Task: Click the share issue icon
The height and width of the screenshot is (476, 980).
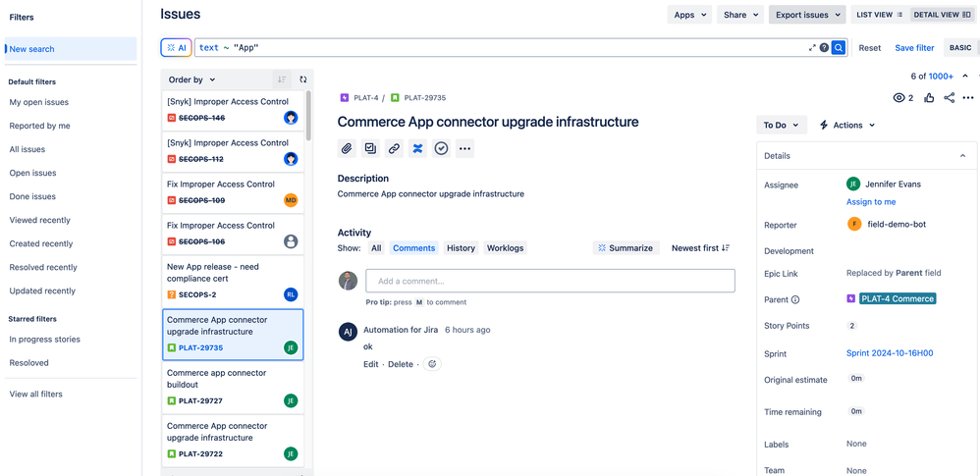Action: 950,97
